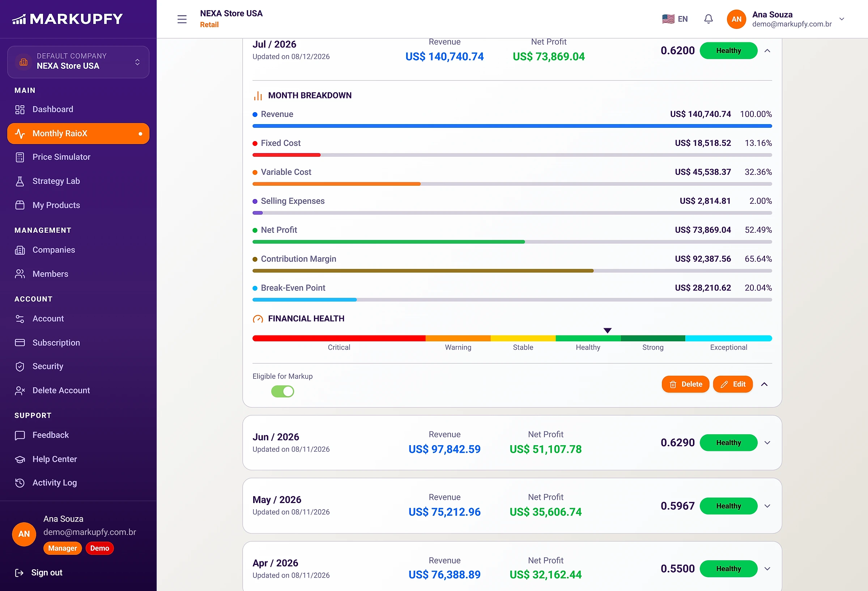Collapse the Jul / 2026 card header chevron
This screenshot has width=868, height=591.
point(767,51)
